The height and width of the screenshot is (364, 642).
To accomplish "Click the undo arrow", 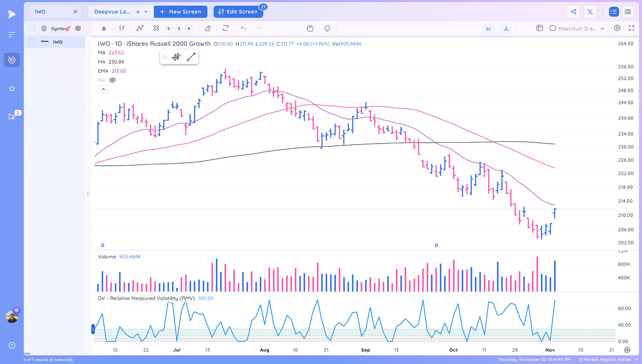I will 243,28.
